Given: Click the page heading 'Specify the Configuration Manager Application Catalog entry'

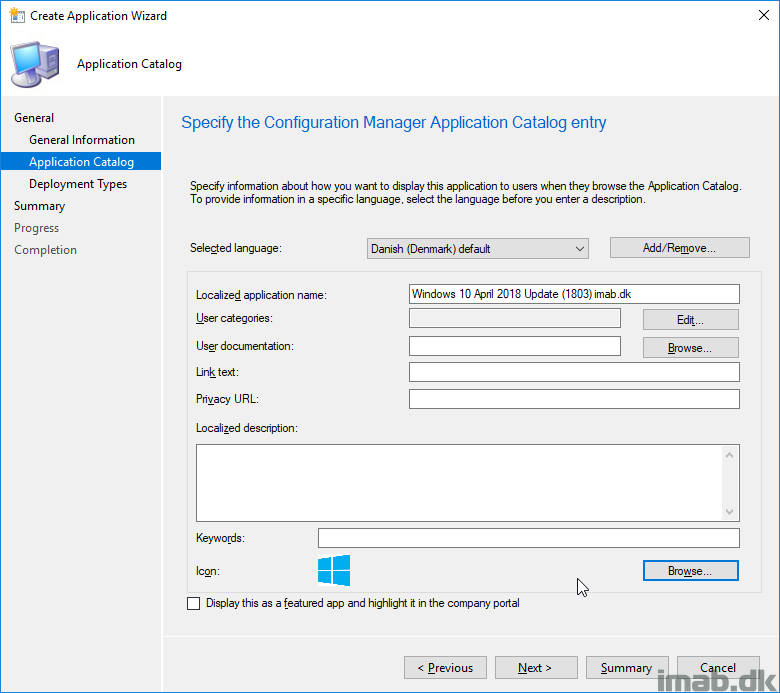Looking at the screenshot, I should pos(393,122).
